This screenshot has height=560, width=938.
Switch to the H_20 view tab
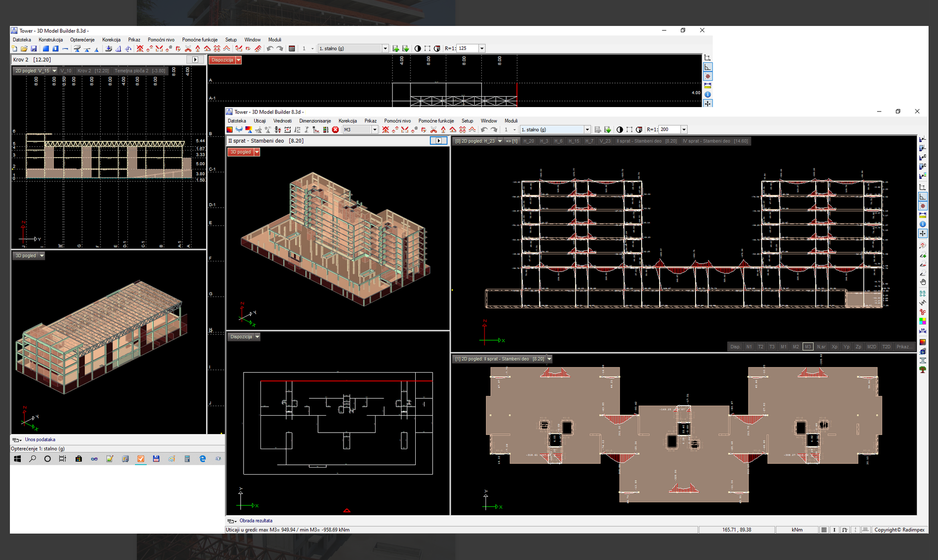pos(528,141)
